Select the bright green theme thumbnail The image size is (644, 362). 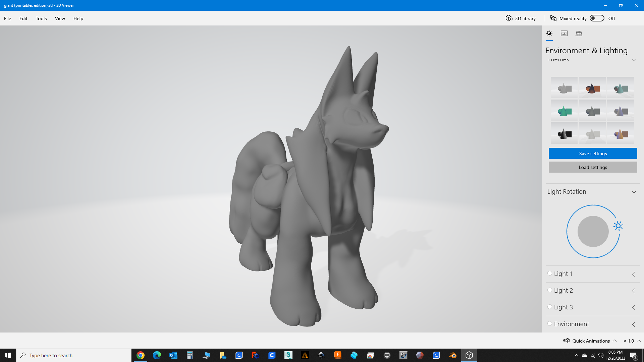click(x=564, y=110)
